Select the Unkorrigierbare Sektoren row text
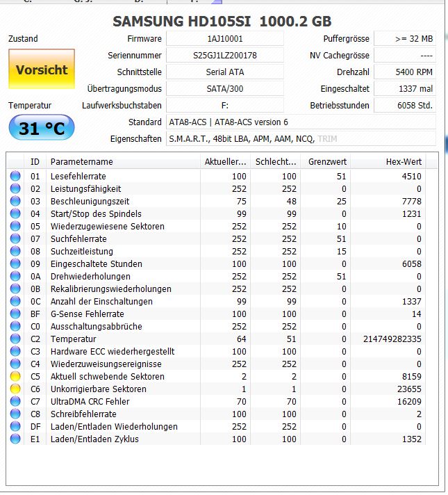The width and height of the screenshot is (448, 495). click(x=99, y=389)
